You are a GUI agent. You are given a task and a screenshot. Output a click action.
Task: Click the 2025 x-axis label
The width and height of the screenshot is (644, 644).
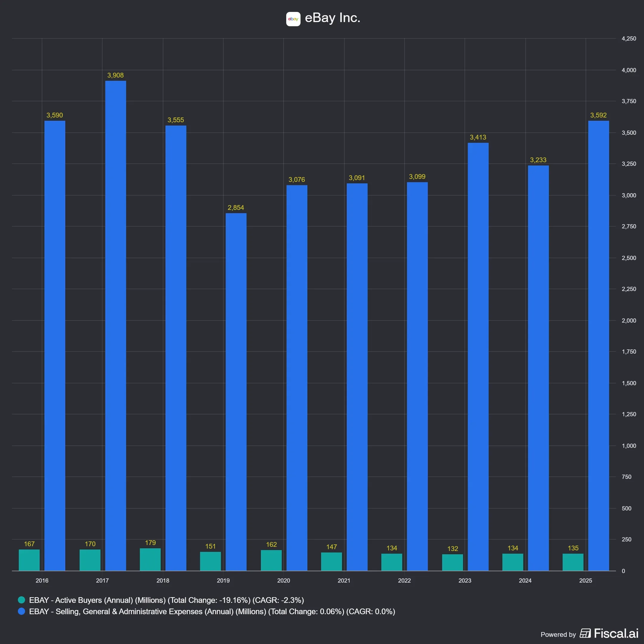(x=586, y=581)
